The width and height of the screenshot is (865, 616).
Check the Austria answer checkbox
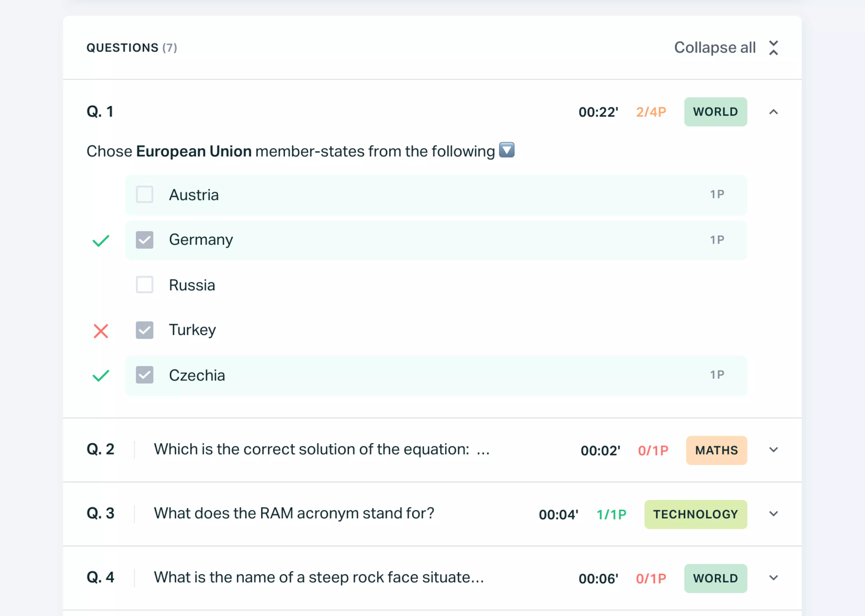point(144,195)
